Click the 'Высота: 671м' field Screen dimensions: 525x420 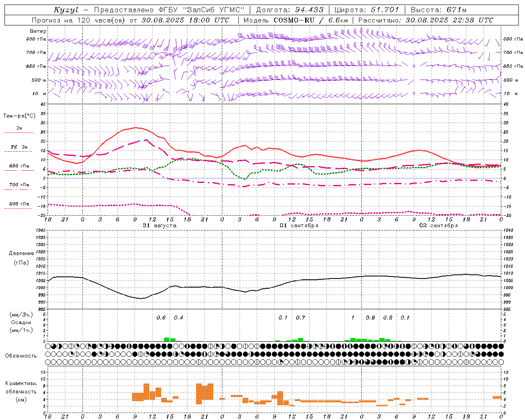(x=438, y=10)
